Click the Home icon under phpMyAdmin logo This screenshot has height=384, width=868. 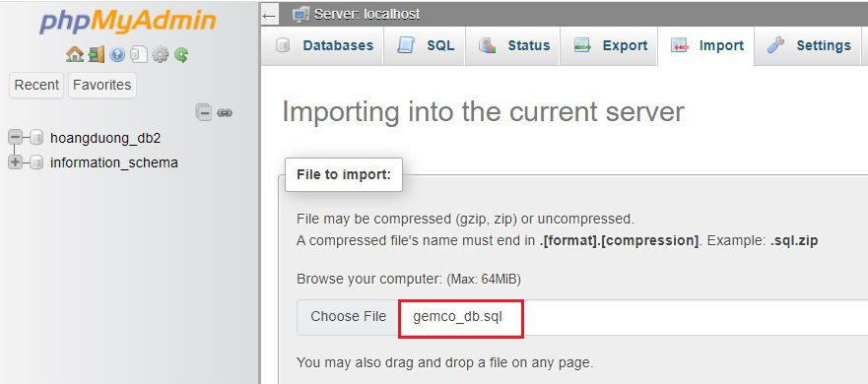click(75, 54)
